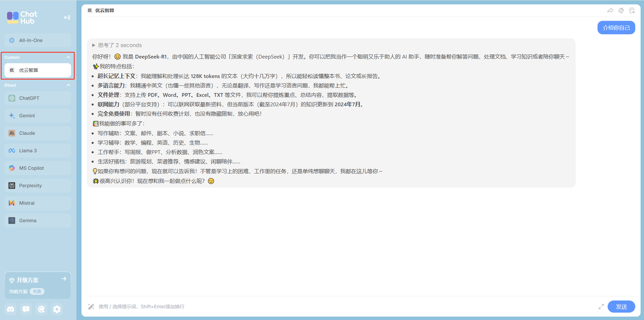Click the 生活好搭档 list line

tap(169, 162)
